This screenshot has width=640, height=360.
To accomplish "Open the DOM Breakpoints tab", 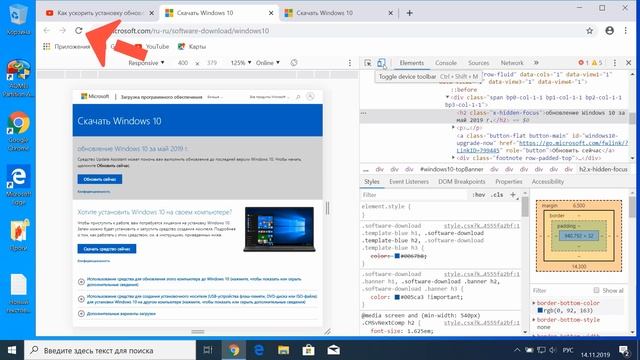I will tap(462, 182).
